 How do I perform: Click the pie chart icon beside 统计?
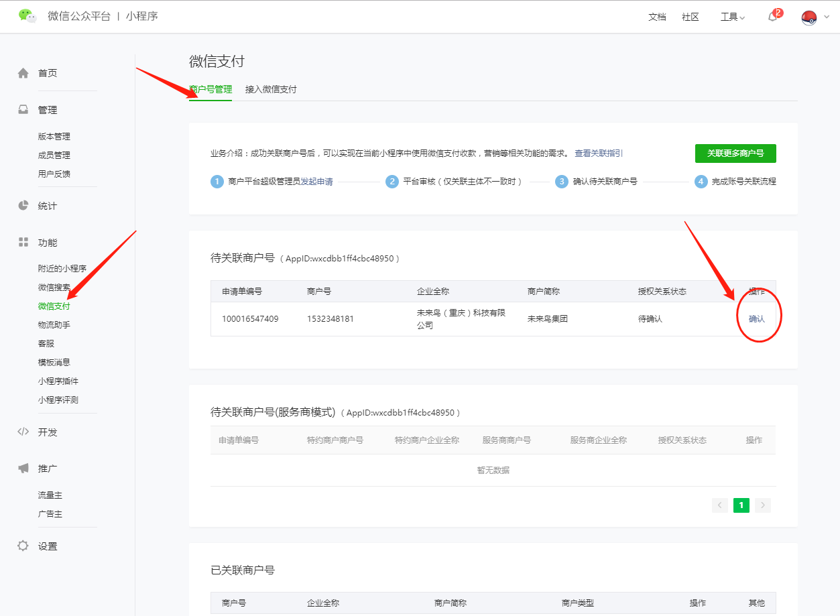coord(23,206)
